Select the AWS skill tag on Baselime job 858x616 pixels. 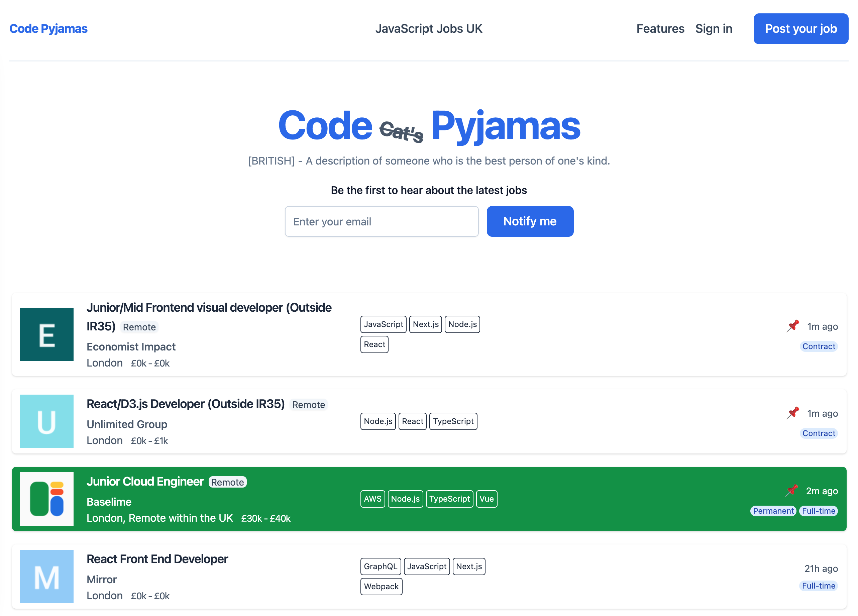pos(372,499)
